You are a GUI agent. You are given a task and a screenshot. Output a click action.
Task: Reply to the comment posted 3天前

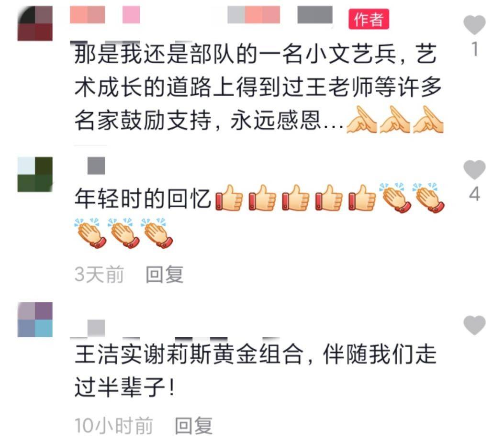click(164, 275)
